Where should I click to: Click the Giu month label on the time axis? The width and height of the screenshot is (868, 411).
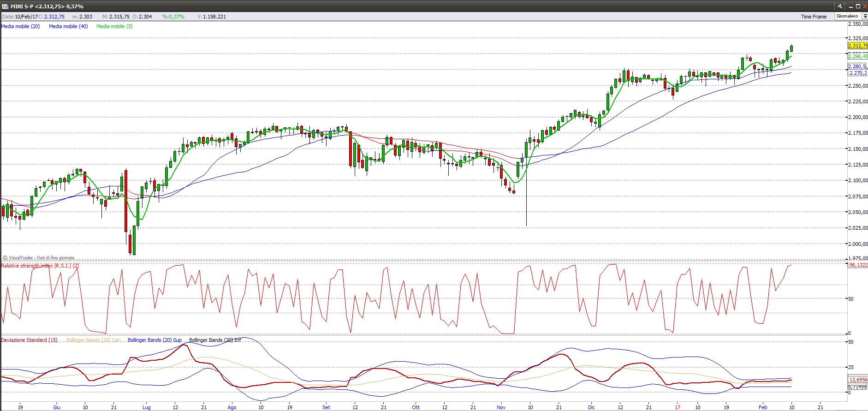pos(57,407)
